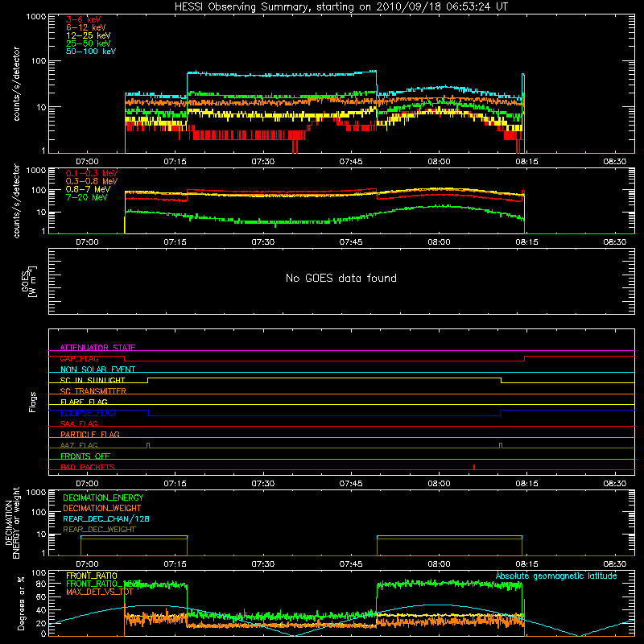
Task: Click the REAR_DEC_WEIGHT legend label
Action: click(99, 530)
